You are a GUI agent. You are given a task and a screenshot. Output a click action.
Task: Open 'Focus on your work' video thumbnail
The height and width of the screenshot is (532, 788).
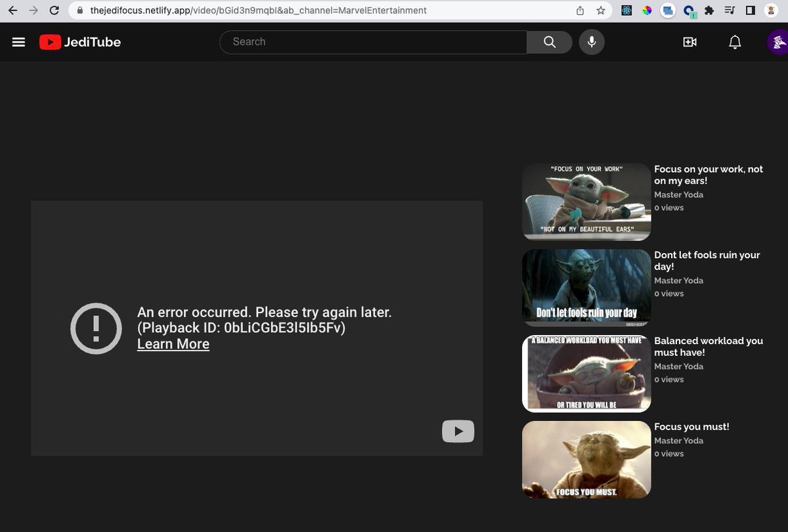[586, 202]
